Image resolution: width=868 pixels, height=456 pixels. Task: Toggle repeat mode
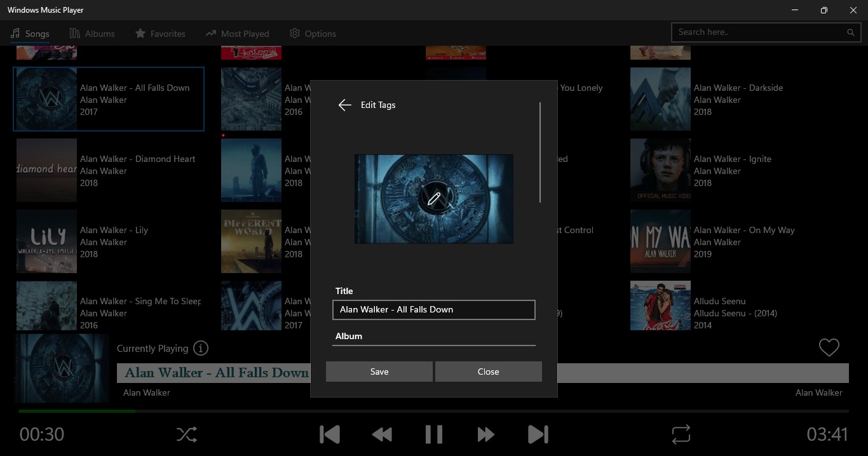pos(681,434)
